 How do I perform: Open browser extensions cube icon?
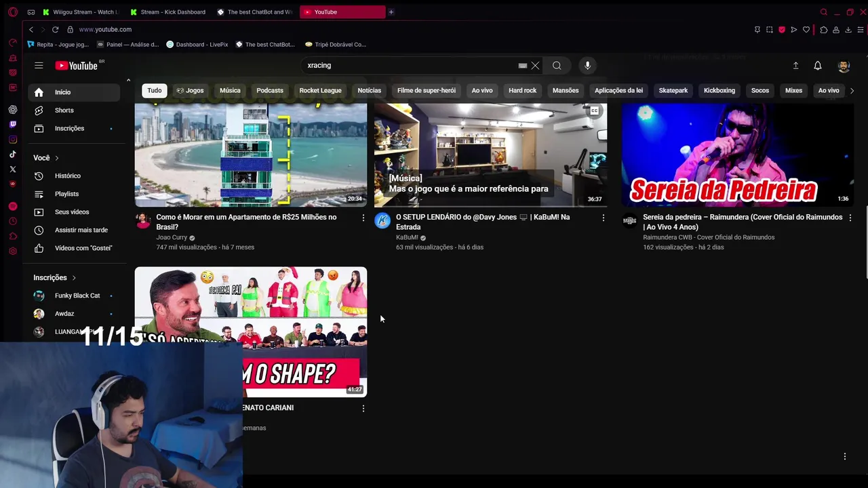tap(824, 30)
